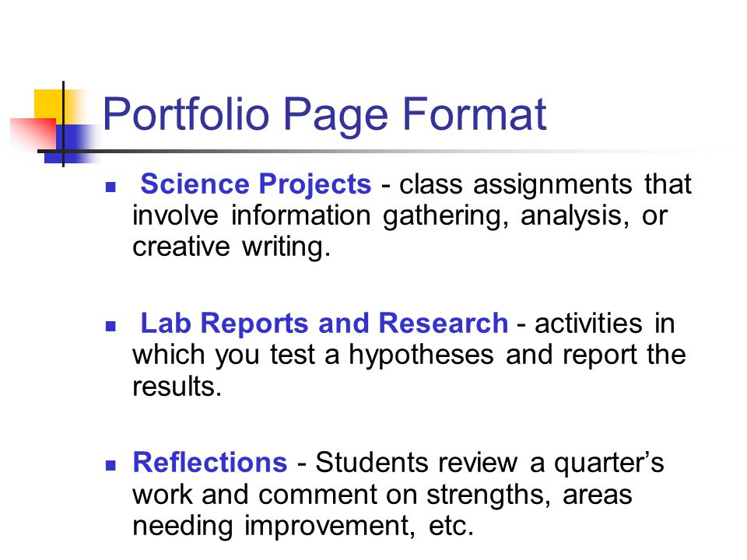Click the text 'work and comment on strengths'
Viewport: 747px width, 560px height.
338,495
